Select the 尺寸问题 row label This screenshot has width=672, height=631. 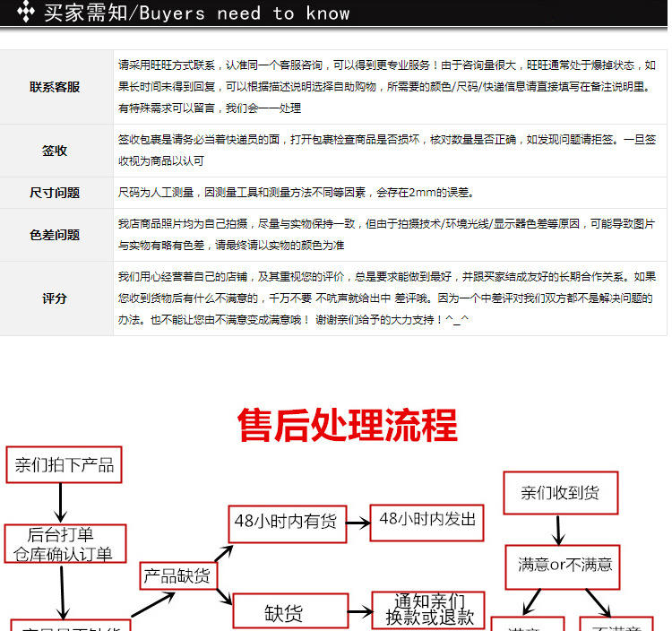[x=55, y=193]
